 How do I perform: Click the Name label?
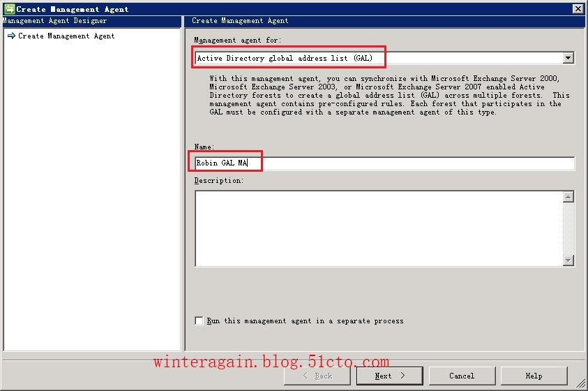[x=204, y=147]
